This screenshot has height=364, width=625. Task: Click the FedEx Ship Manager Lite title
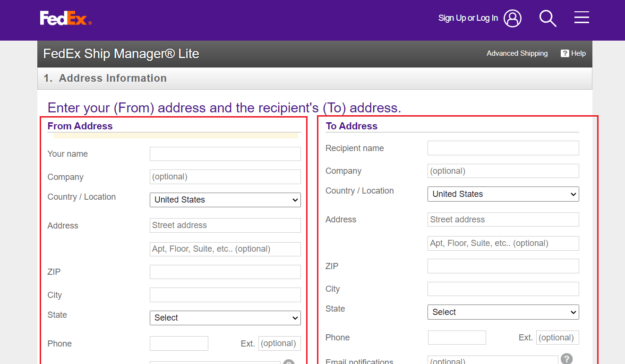click(121, 54)
